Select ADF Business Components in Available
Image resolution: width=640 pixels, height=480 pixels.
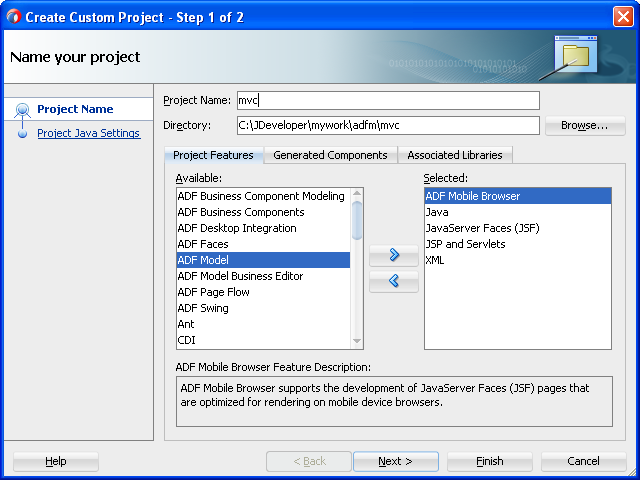(x=263, y=212)
